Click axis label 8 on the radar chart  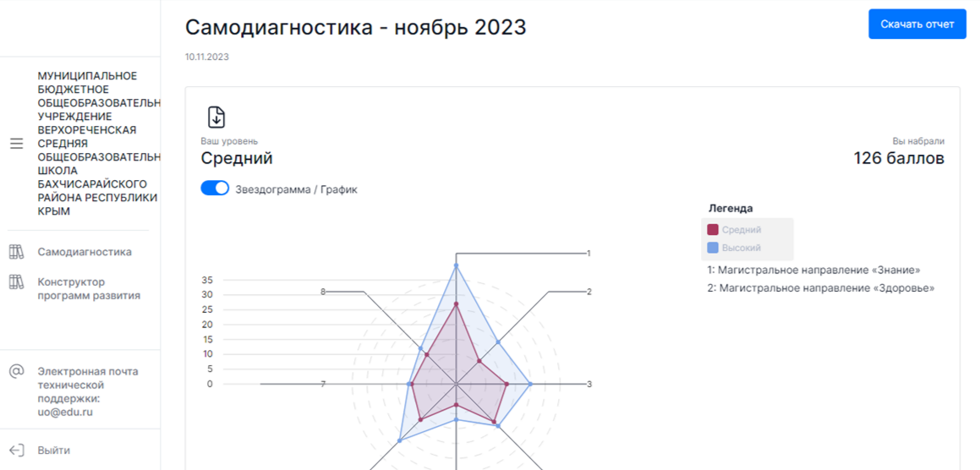pyautogui.click(x=323, y=292)
